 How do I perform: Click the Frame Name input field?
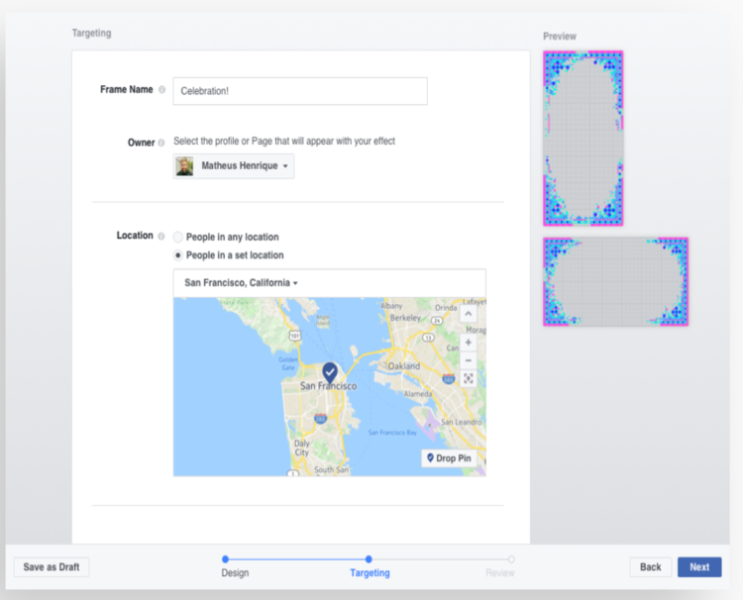pyautogui.click(x=300, y=91)
